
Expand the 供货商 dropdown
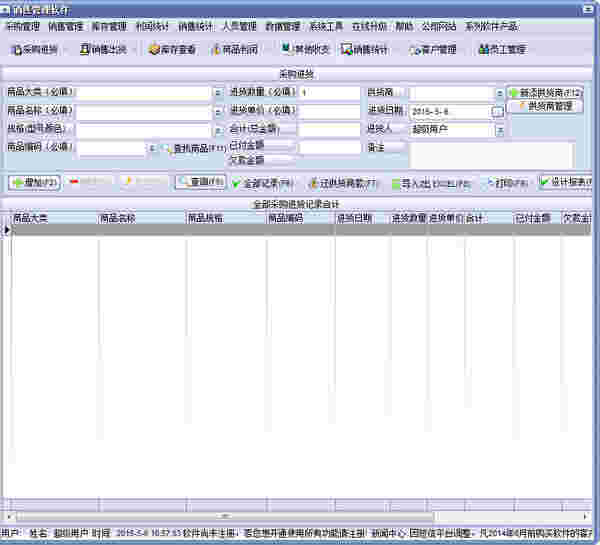[499, 93]
